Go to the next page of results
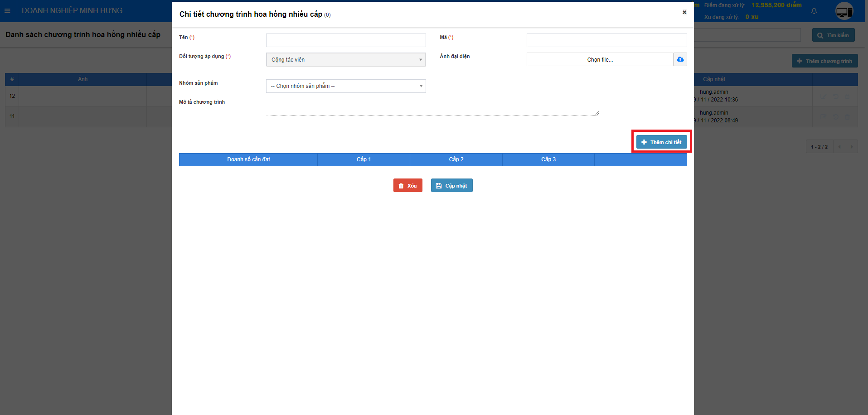The height and width of the screenshot is (415, 868). click(x=852, y=147)
